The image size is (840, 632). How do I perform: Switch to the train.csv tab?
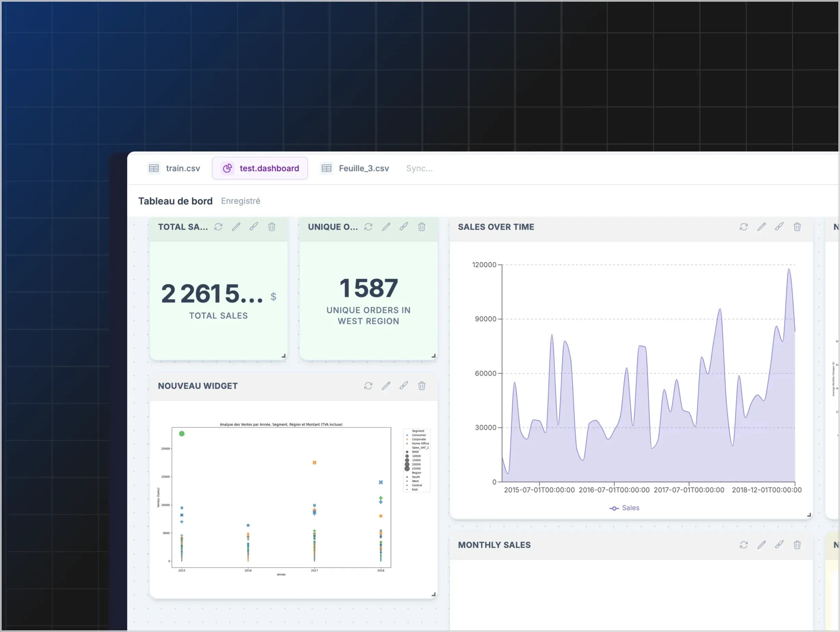click(x=183, y=168)
